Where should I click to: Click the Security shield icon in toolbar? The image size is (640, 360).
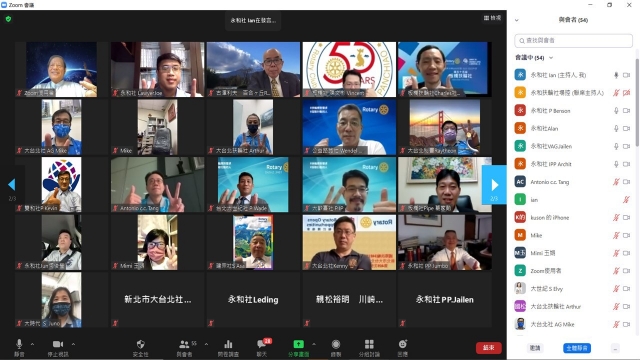click(140, 344)
